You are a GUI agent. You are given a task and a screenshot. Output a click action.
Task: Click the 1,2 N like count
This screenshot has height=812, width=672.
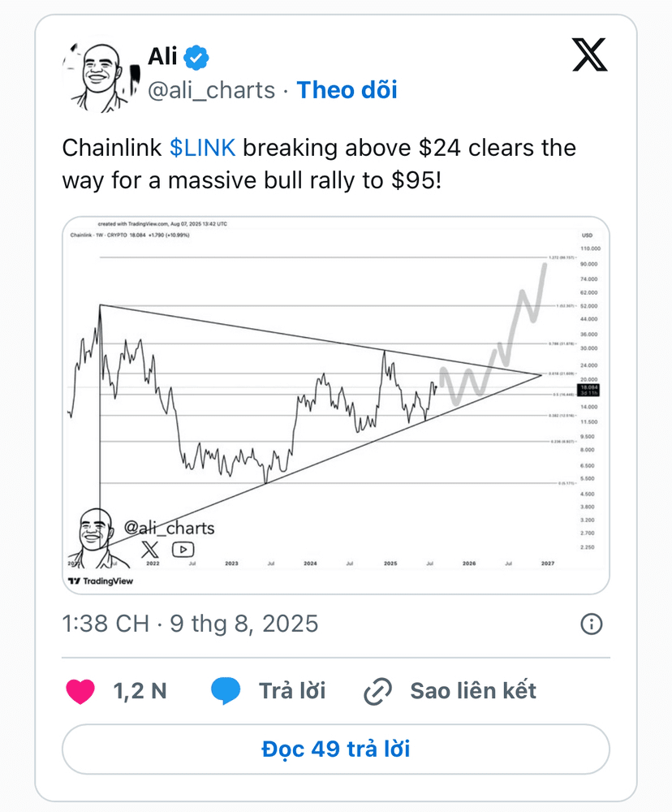(x=140, y=691)
